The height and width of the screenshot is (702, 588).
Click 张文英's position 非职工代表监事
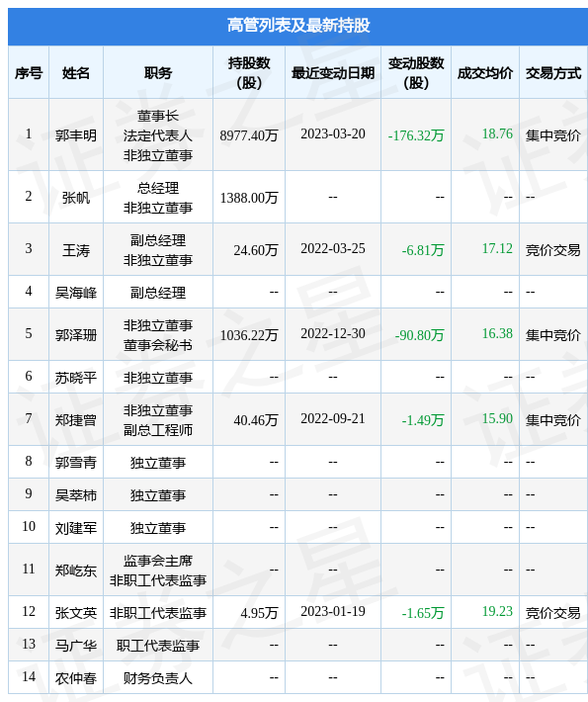tap(158, 613)
